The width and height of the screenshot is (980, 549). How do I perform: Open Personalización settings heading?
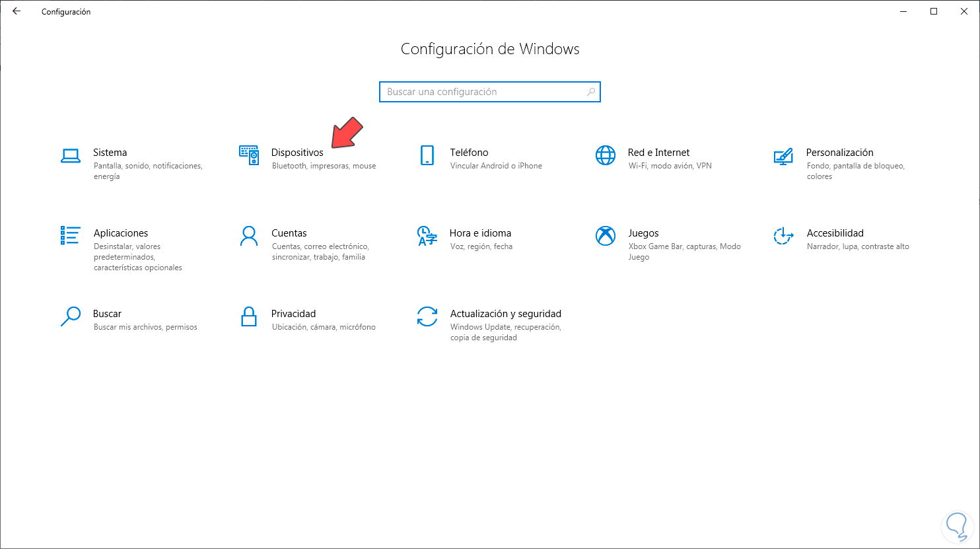[840, 153]
